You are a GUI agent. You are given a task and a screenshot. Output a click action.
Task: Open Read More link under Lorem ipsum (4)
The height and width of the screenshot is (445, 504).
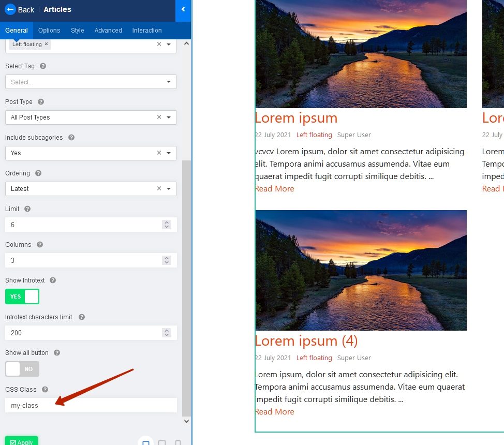(x=275, y=412)
